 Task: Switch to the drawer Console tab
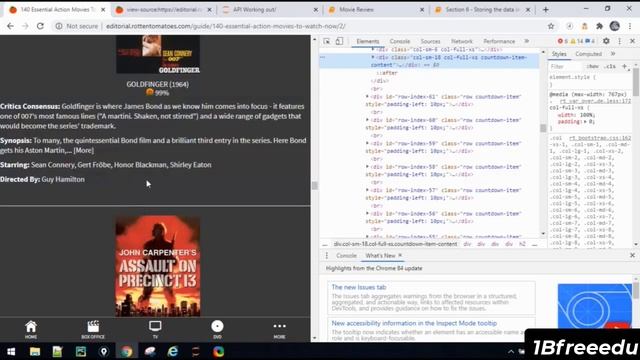[346, 256]
